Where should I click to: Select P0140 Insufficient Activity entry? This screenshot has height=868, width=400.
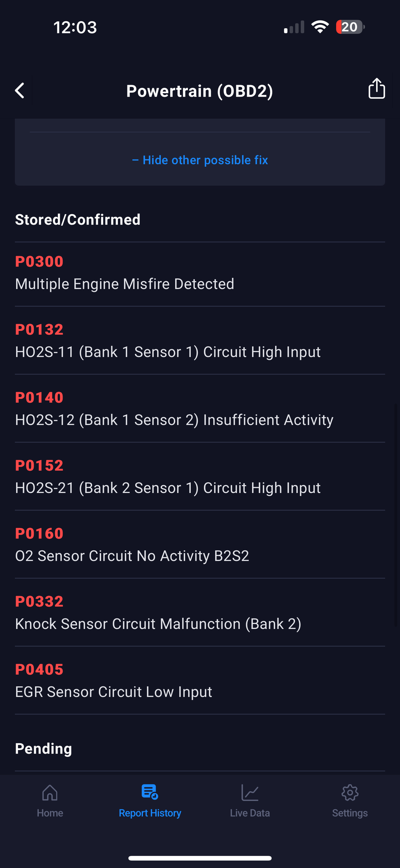pos(174,409)
